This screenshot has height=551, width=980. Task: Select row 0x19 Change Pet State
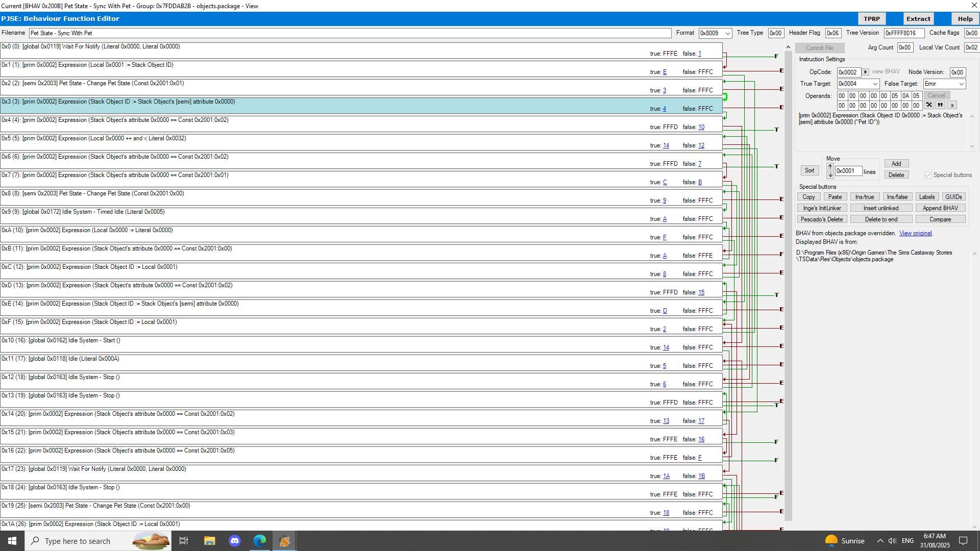pyautogui.click(x=361, y=510)
